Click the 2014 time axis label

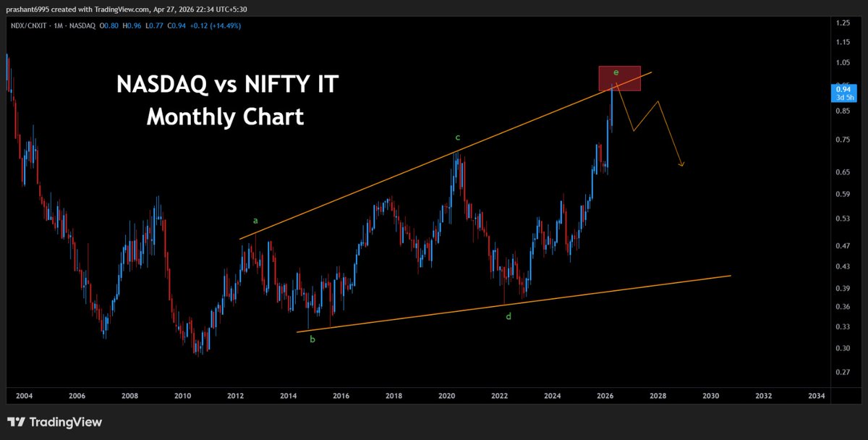pos(289,396)
